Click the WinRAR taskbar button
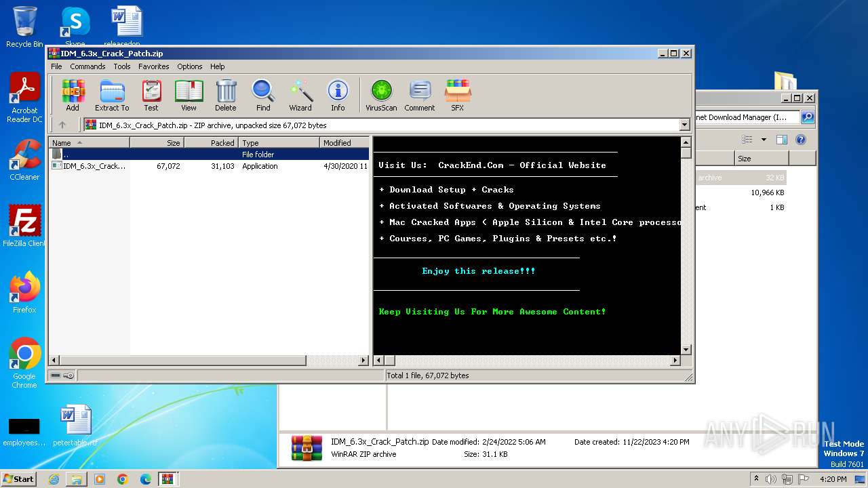 168,479
